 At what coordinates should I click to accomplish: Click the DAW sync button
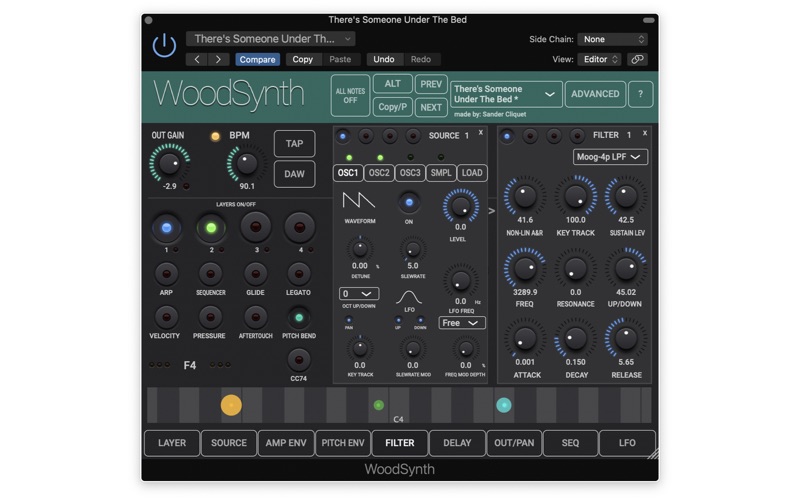294,174
